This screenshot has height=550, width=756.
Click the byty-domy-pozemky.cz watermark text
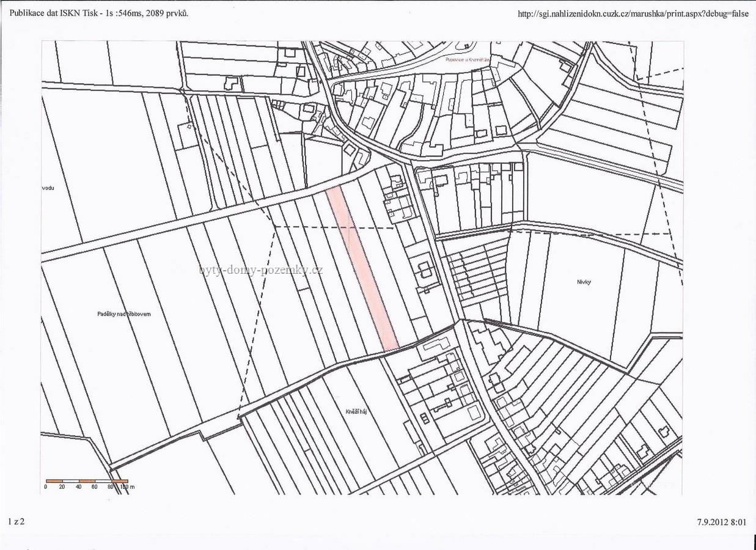pos(261,270)
